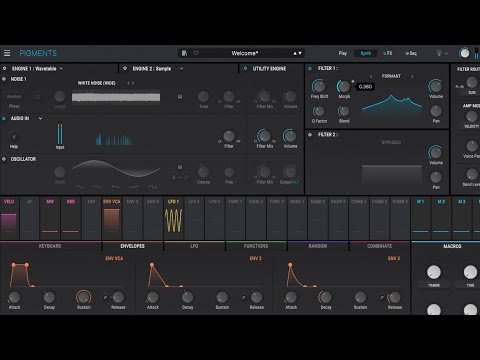
Task: Toggle Noise 1 power button
Action: click(4, 79)
